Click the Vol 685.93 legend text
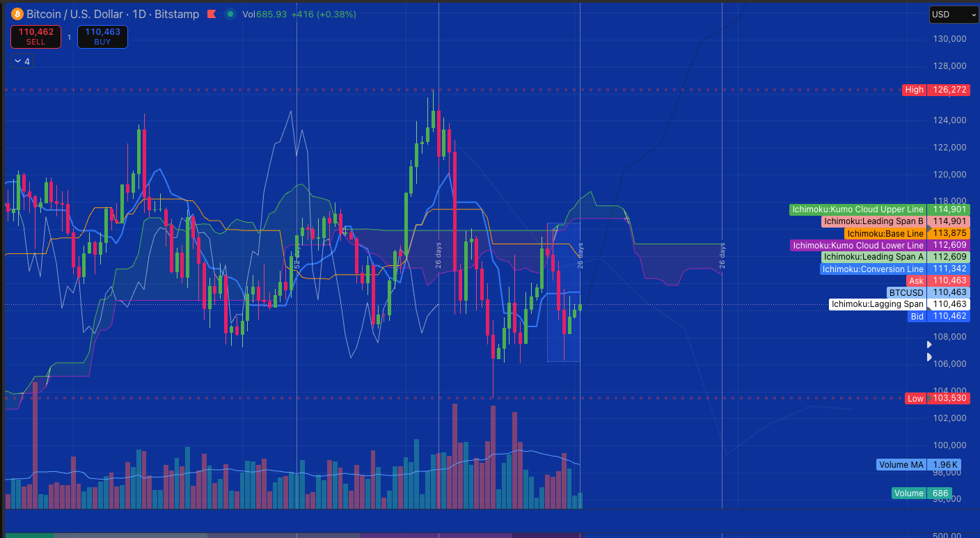This screenshot has height=538, width=980. [264, 14]
